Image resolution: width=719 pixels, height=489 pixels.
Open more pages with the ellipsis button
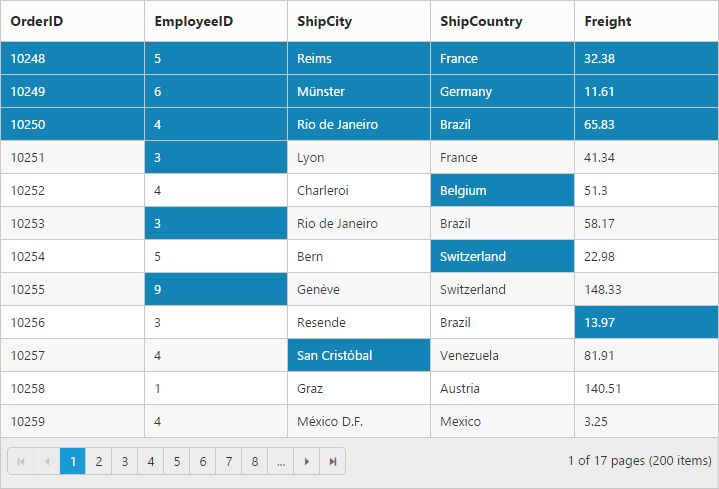(x=281, y=461)
